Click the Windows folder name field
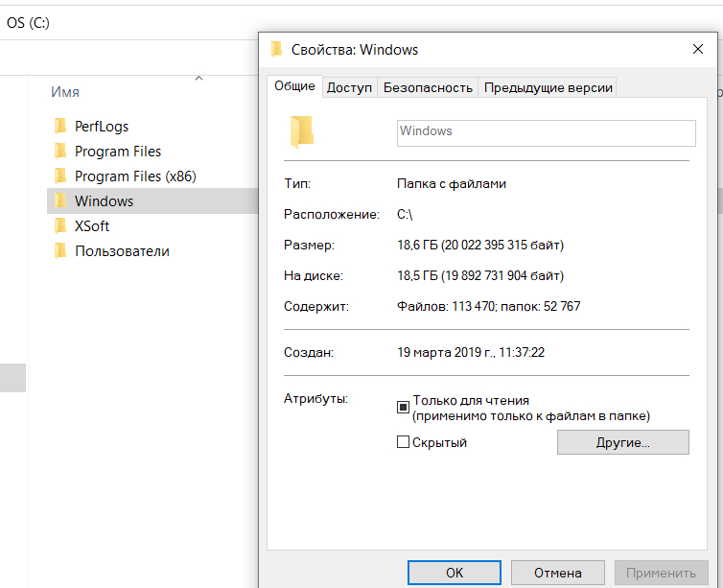723x588 pixels. [547, 133]
